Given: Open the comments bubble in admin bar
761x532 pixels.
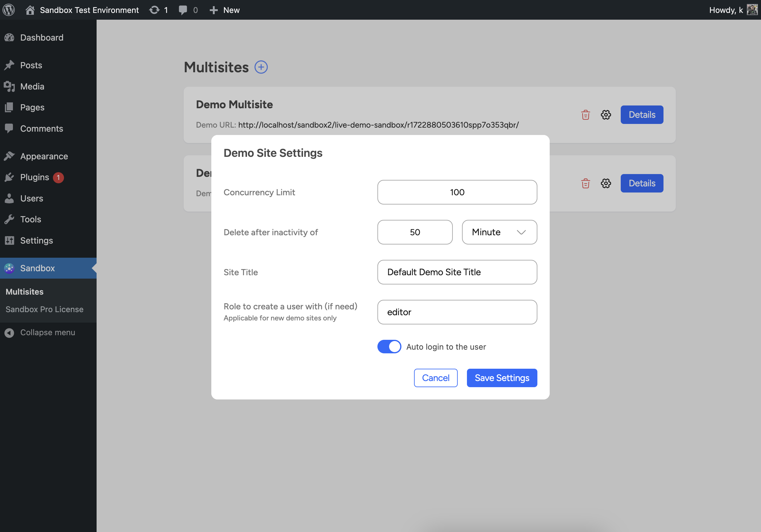Looking at the screenshot, I should pos(183,10).
